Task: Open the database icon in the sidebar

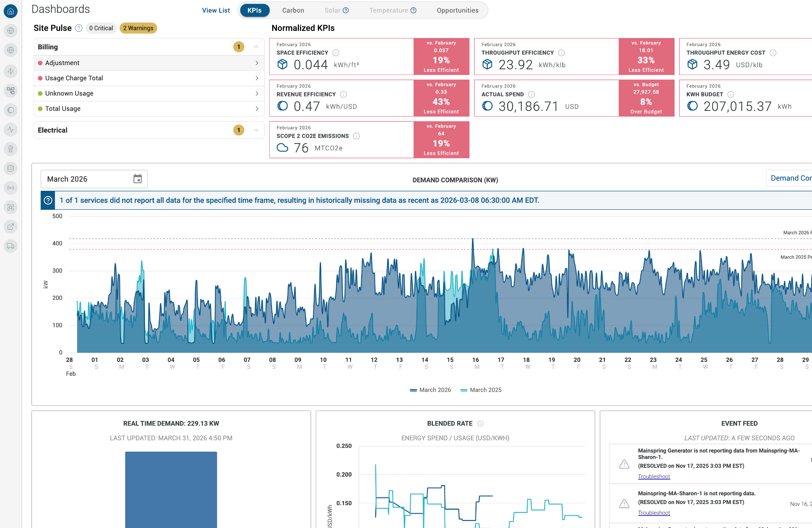Action: point(11,168)
